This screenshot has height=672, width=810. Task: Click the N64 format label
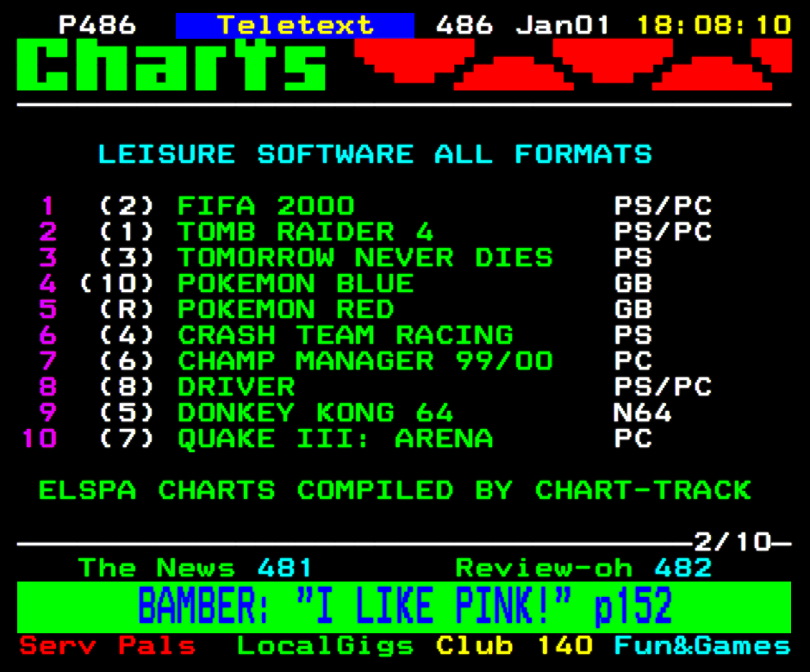pyautogui.click(x=643, y=413)
